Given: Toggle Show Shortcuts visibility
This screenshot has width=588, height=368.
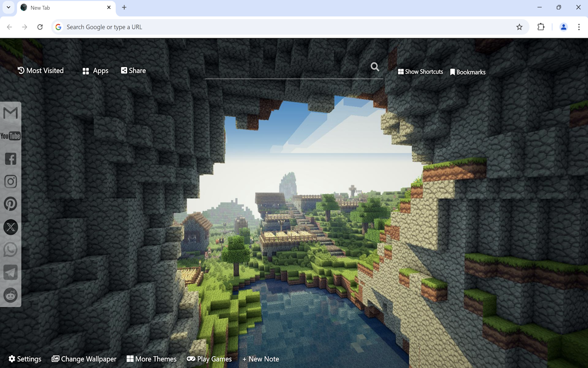Looking at the screenshot, I should pos(420,72).
